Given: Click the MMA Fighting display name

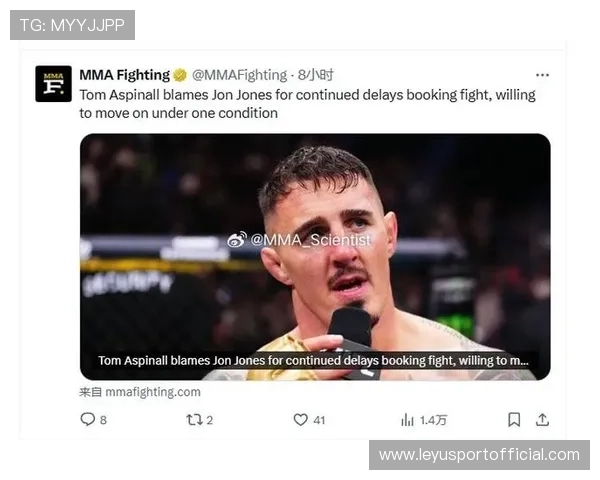Looking at the screenshot, I should pyautogui.click(x=124, y=75).
